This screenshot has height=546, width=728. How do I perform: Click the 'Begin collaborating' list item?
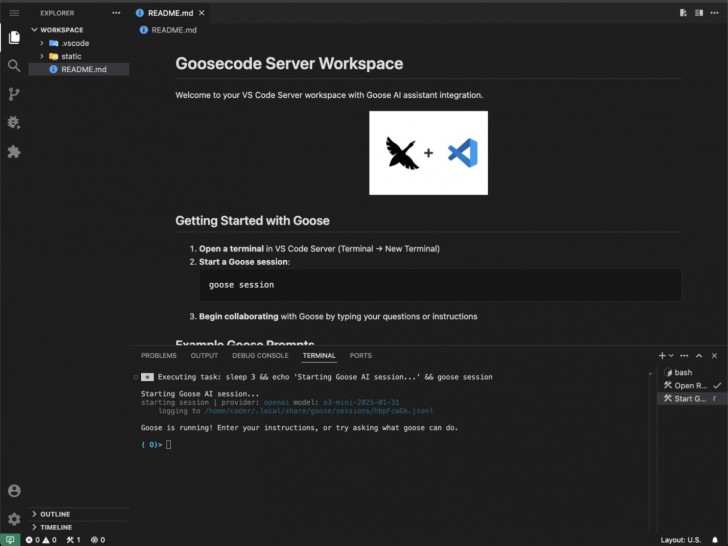pos(338,317)
